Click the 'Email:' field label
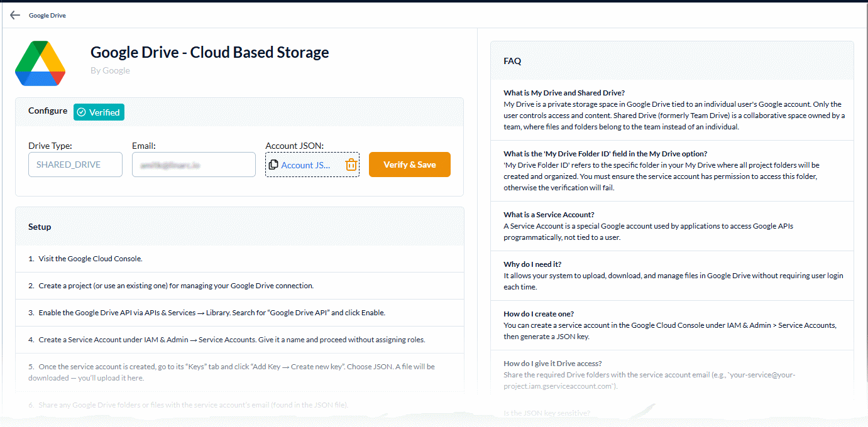 tap(144, 146)
